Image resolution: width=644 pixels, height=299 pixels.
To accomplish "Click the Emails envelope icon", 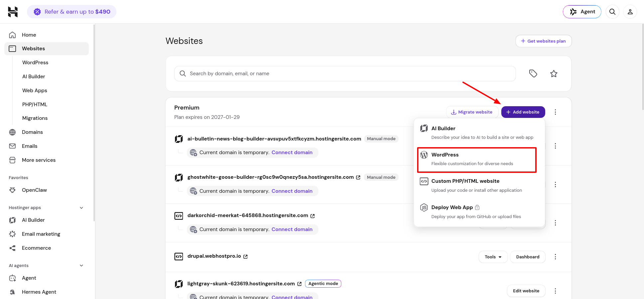I will pos(12,146).
